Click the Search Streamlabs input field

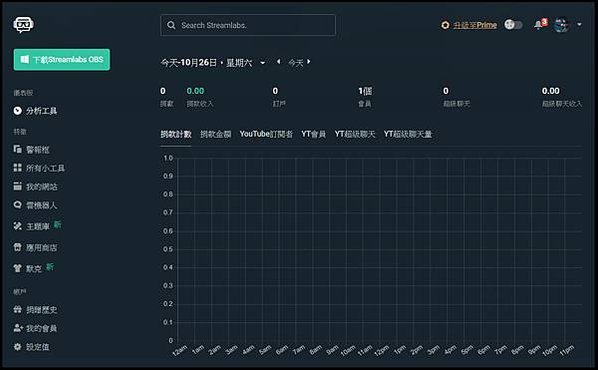[x=248, y=25]
